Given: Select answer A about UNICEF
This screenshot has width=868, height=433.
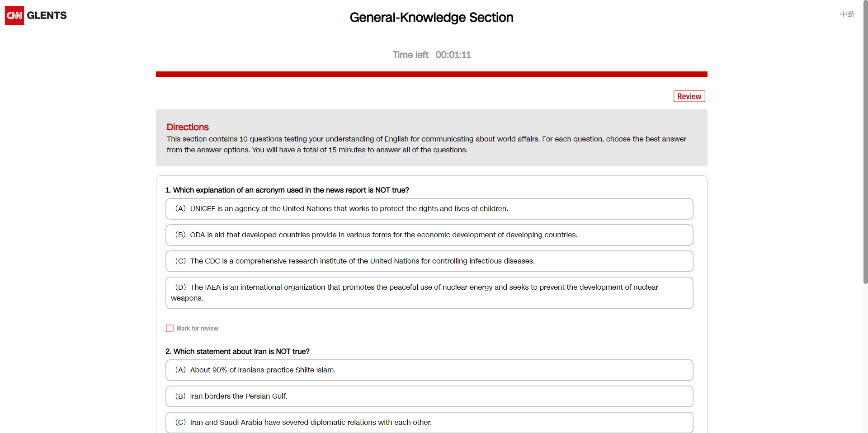Looking at the screenshot, I should 429,209.
